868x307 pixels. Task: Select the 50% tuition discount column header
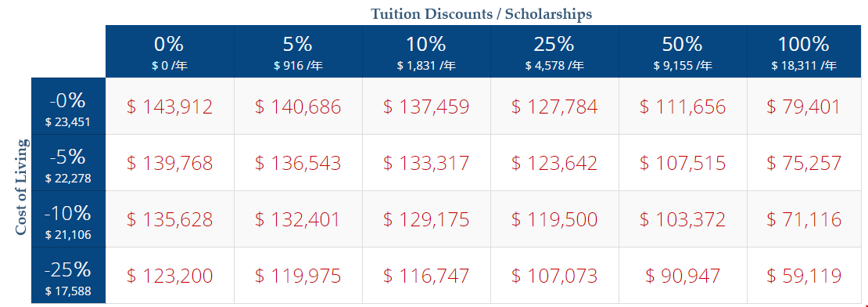pyautogui.click(x=683, y=52)
